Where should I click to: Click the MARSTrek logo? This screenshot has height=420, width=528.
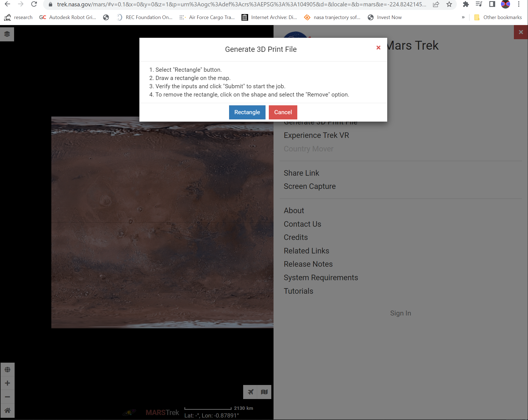[x=162, y=413]
